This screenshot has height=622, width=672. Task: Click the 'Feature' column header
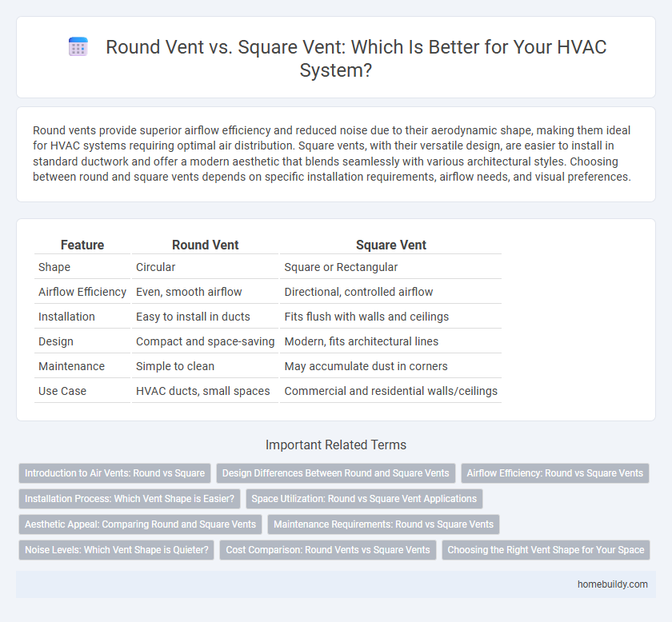[x=82, y=245]
